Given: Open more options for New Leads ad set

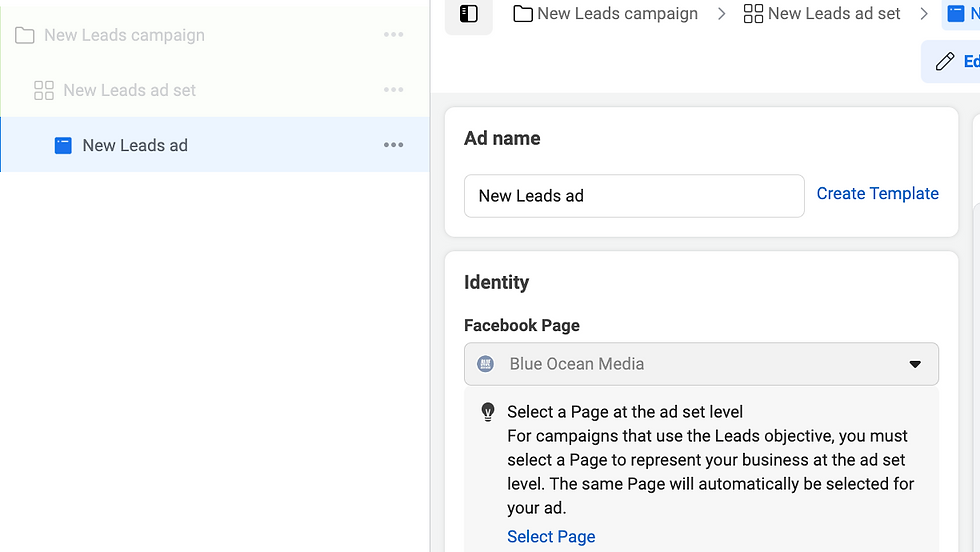Looking at the screenshot, I should 393,89.
